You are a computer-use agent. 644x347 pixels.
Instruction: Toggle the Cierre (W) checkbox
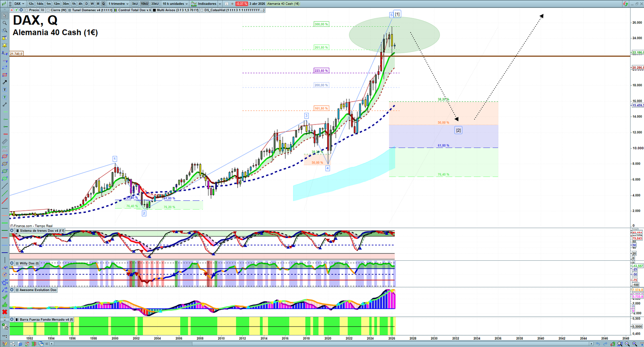(48, 10)
